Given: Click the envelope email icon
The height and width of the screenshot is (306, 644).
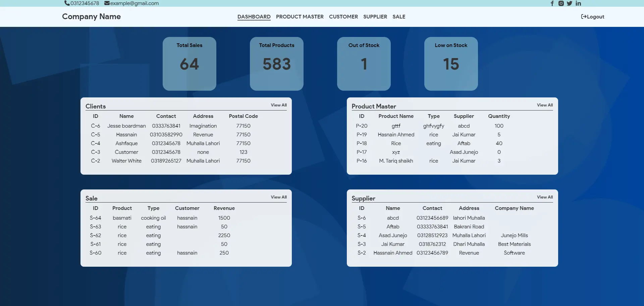Looking at the screenshot, I should tap(107, 3).
